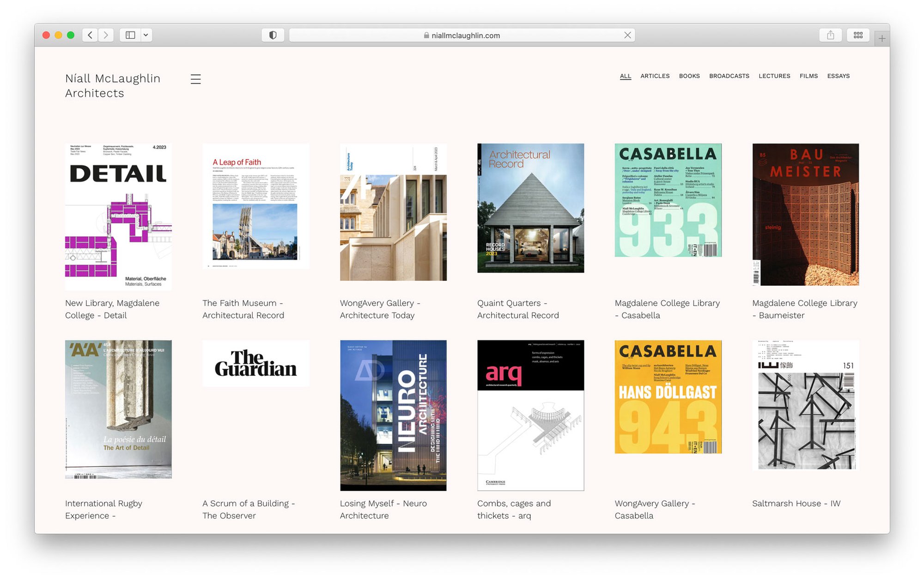Expand the sidebar options dropdown chevron

tap(146, 35)
